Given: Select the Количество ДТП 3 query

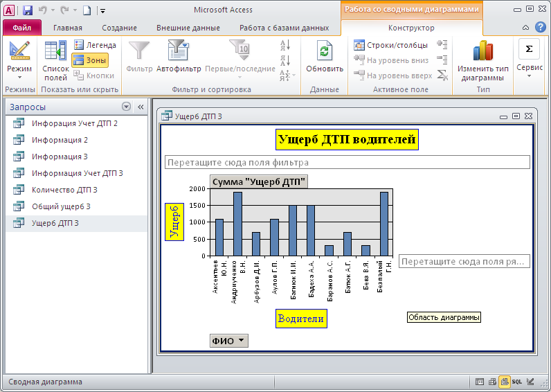Looking at the screenshot, I should click(x=64, y=190).
